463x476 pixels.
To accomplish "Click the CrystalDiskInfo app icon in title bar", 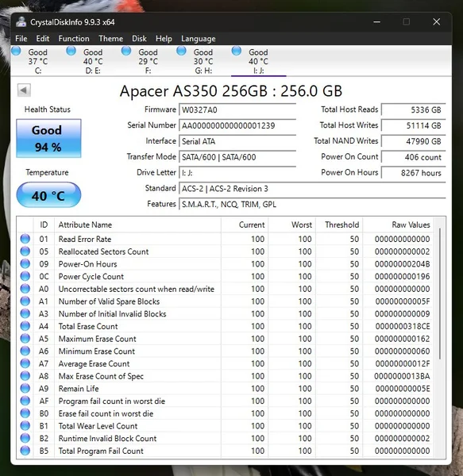I will (x=21, y=22).
